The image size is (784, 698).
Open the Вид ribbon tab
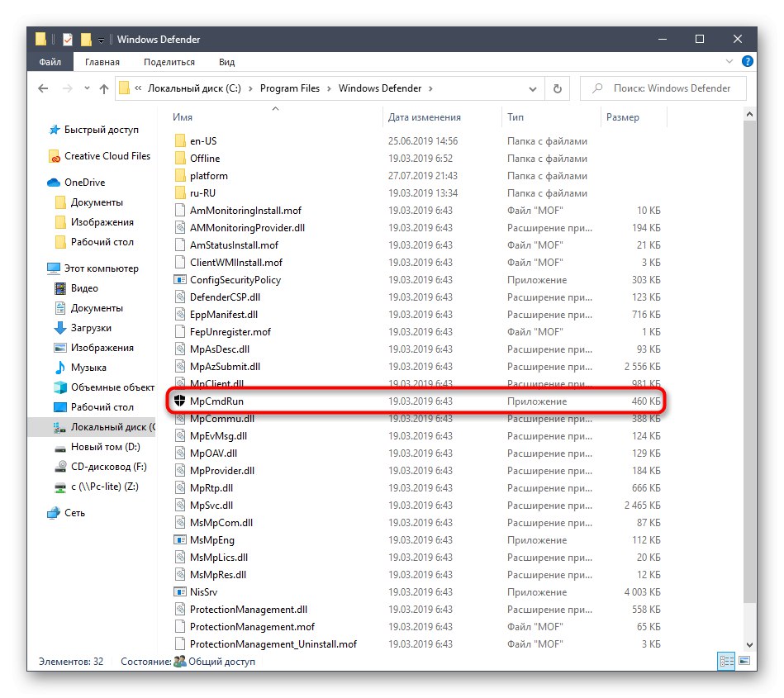226,62
